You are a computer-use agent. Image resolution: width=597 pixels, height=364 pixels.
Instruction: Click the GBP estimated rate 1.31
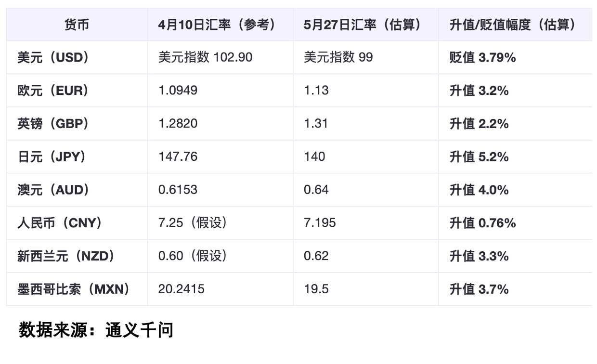click(x=316, y=124)
